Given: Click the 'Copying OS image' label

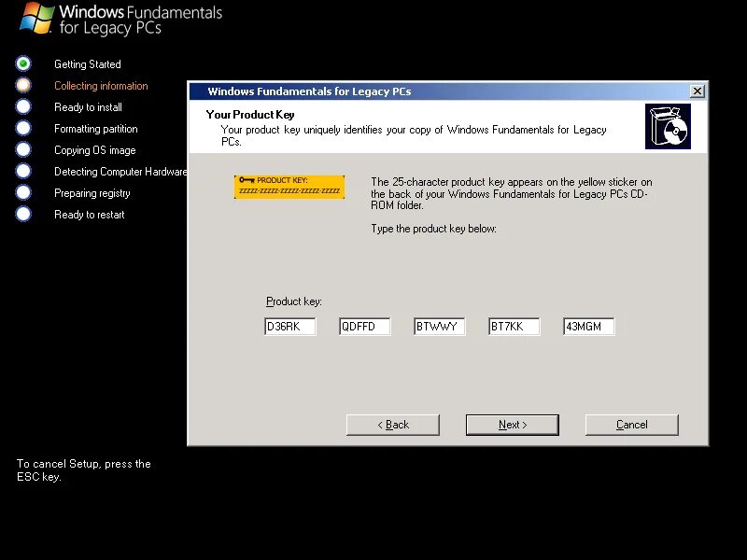Looking at the screenshot, I should click(95, 150).
